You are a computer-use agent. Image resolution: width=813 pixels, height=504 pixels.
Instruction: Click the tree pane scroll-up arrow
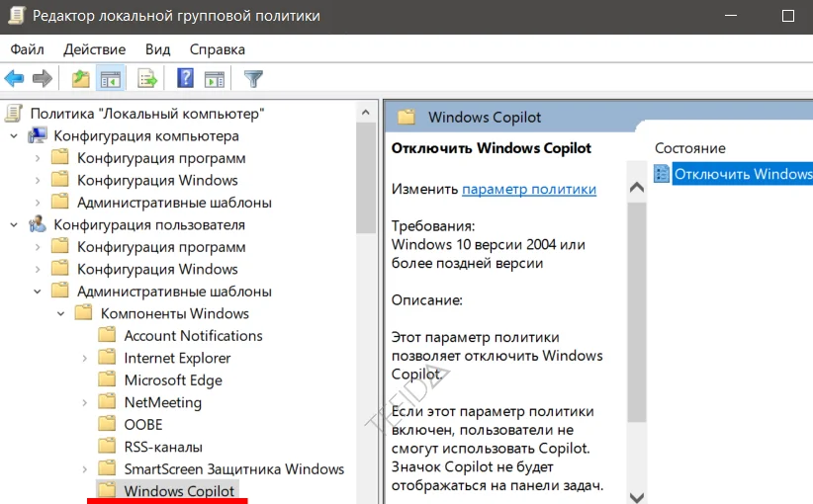[366, 113]
